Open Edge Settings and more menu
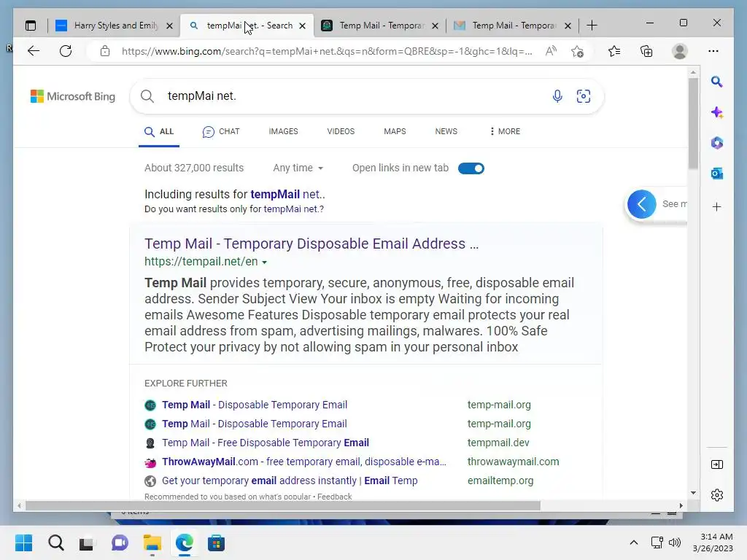 click(x=713, y=51)
